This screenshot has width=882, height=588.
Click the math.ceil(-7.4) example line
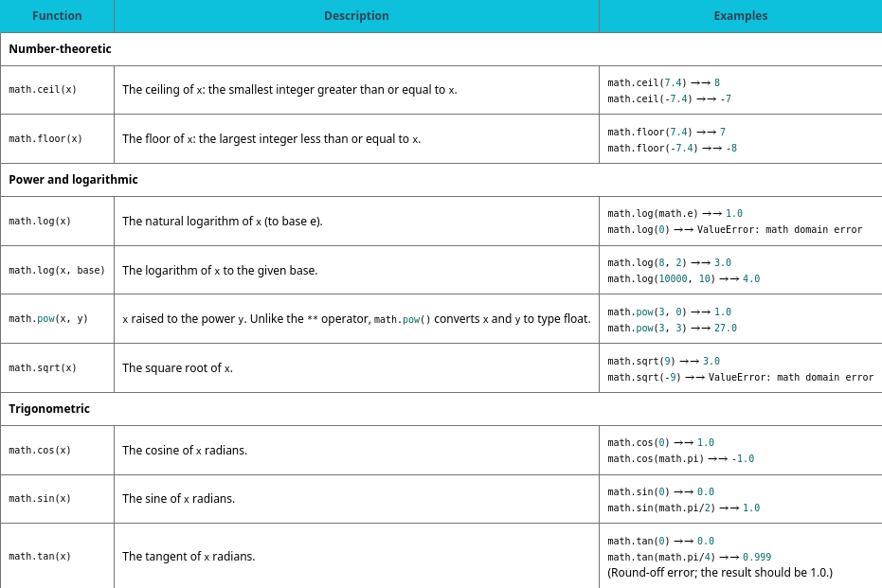point(669,98)
